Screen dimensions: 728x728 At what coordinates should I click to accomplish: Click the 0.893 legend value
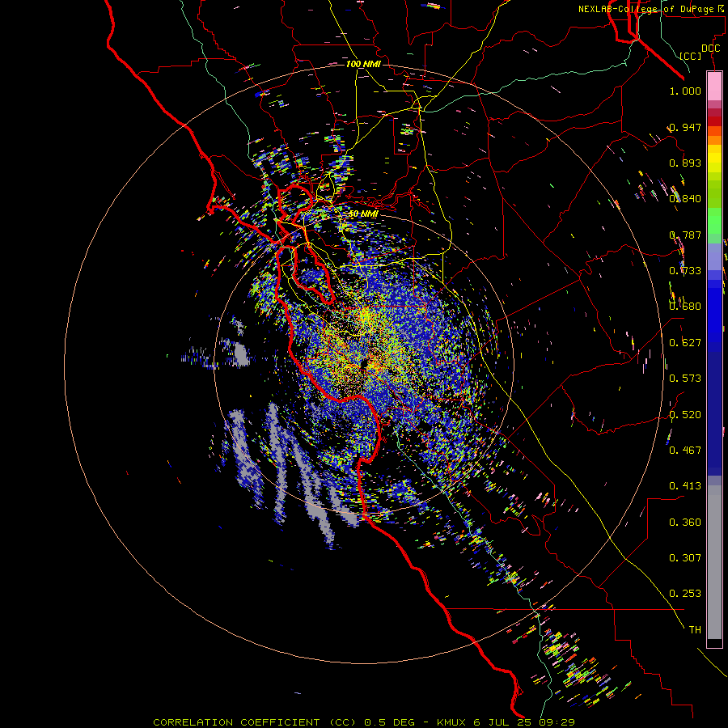click(685, 163)
